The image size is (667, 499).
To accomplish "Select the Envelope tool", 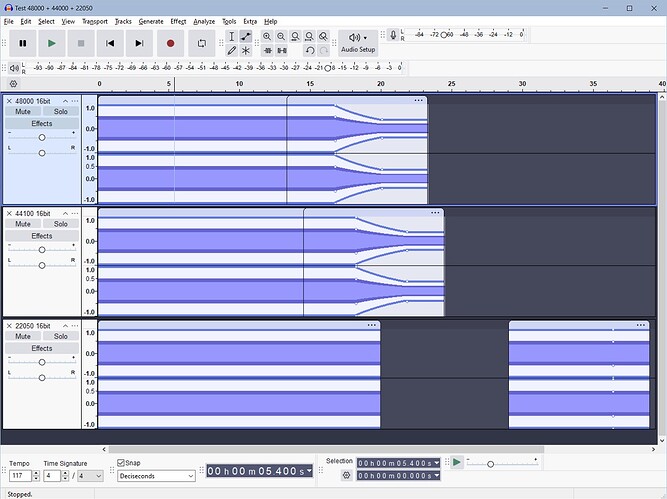I will coord(246,36).
